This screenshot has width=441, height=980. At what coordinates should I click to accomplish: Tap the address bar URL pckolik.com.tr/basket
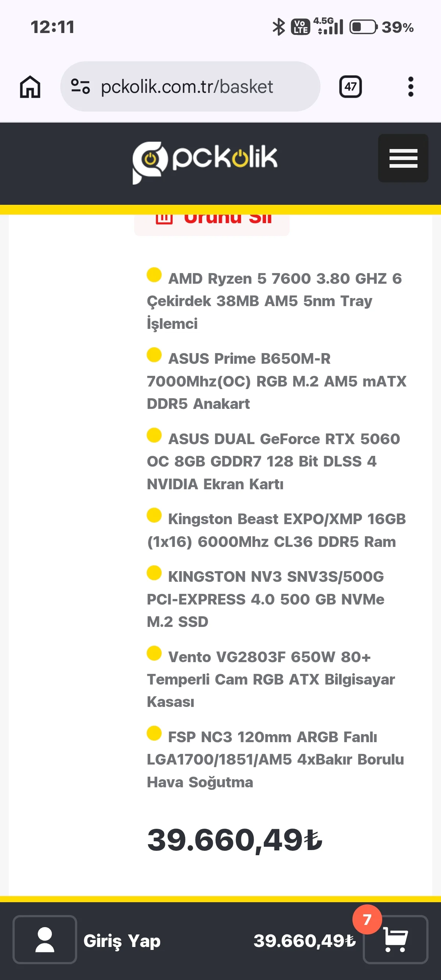click(187, 87)
